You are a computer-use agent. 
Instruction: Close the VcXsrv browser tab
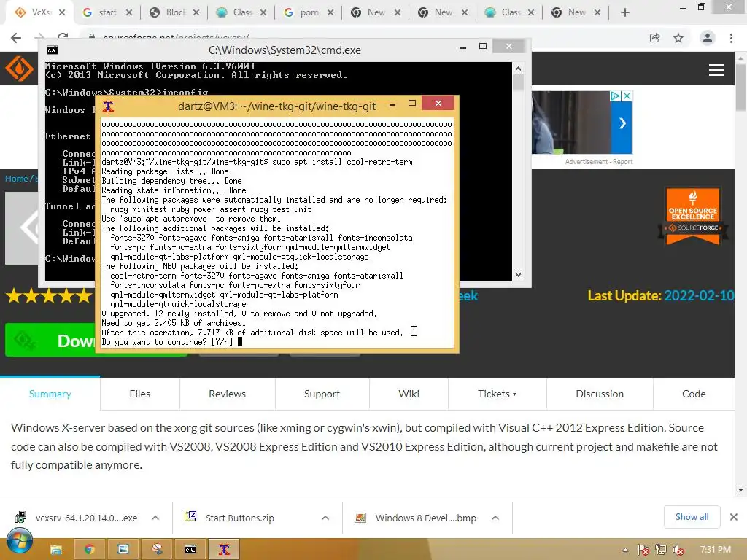[x=62, y=12]
